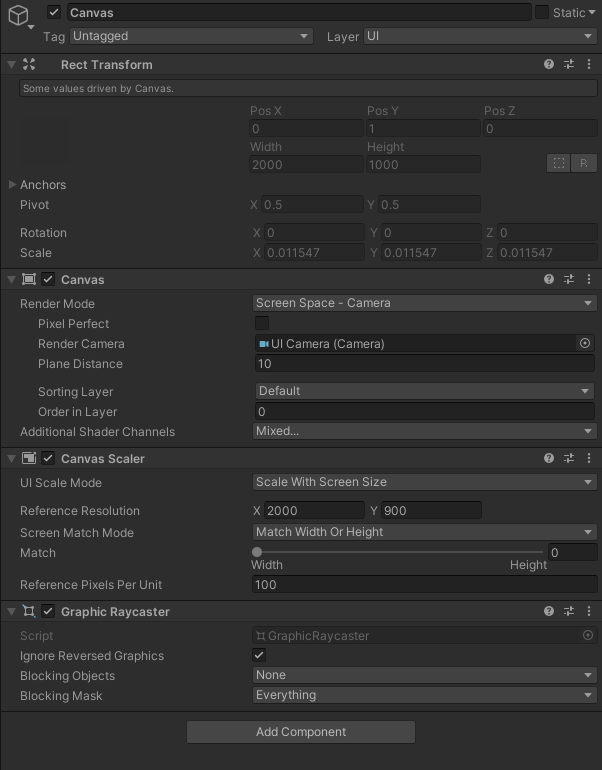Click the Match Width-Height slider handle
Screen dimensions: 602x770
(x=257, y=552)
